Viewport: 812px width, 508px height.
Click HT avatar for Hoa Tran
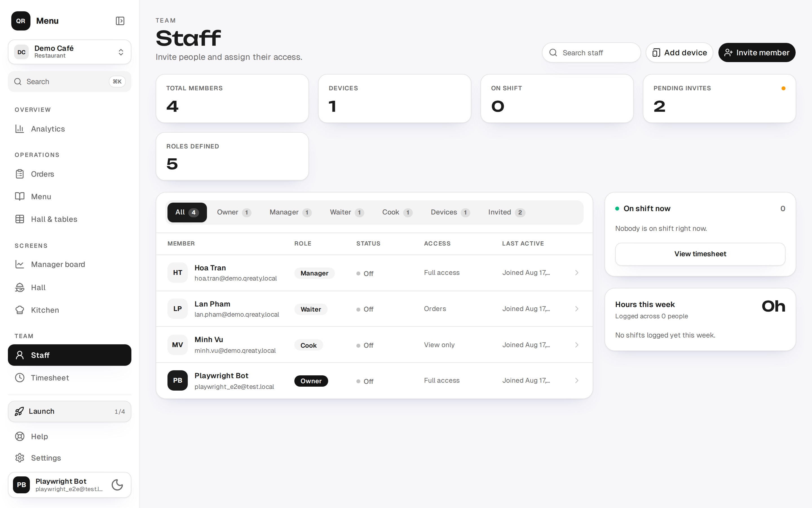tap(178, 272)
